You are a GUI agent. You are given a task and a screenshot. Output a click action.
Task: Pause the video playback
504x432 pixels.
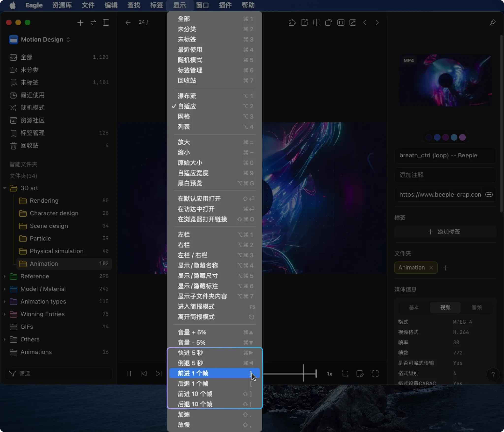[x=129, y=374]
